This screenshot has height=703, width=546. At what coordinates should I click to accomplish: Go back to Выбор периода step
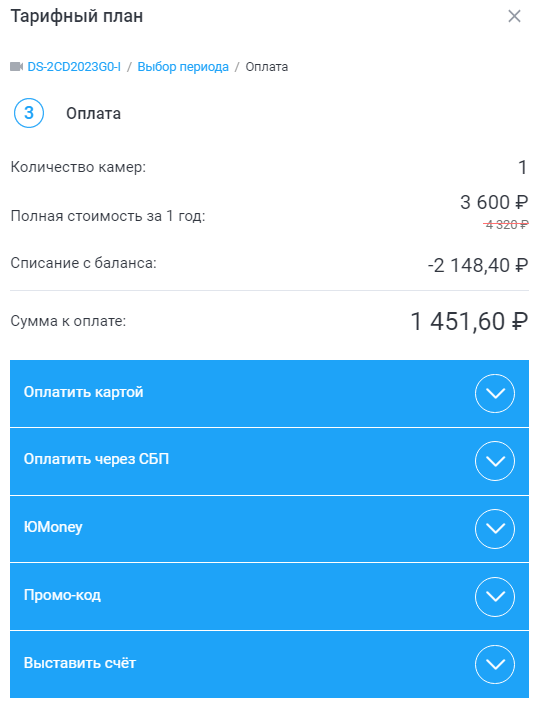pos(183,67)
